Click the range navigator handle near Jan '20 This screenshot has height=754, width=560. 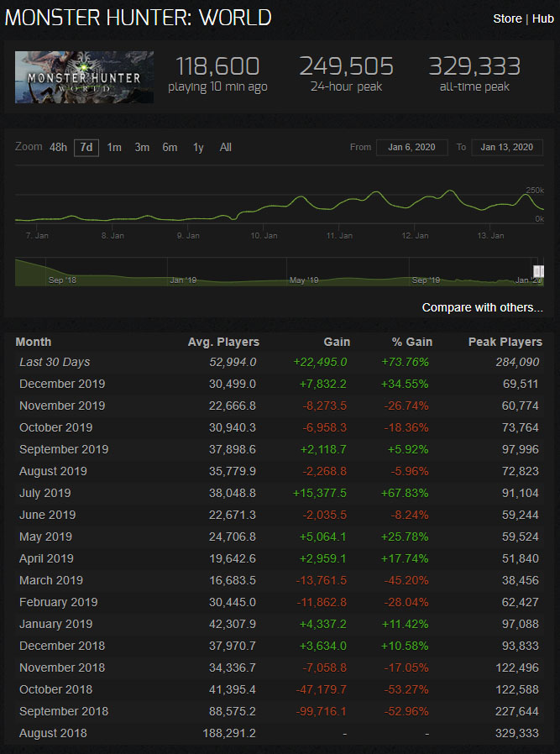538,270
